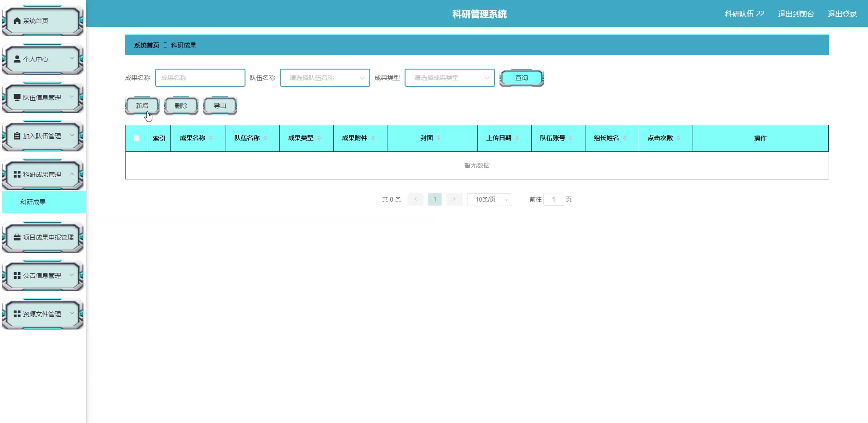Expand the 个人中心 menu chevron
Viewport: 868px width, 423px height.
pos(72,58)
